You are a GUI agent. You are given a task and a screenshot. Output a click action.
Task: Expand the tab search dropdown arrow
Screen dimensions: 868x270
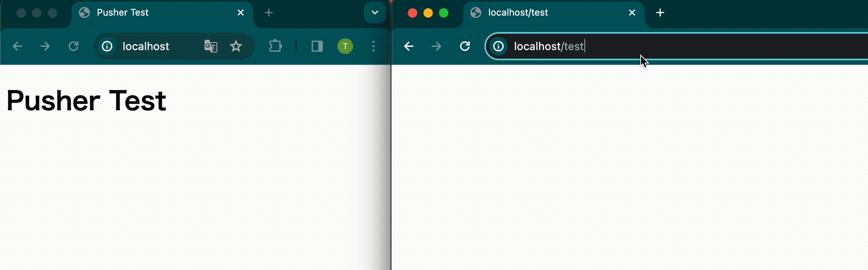(375, 13)
